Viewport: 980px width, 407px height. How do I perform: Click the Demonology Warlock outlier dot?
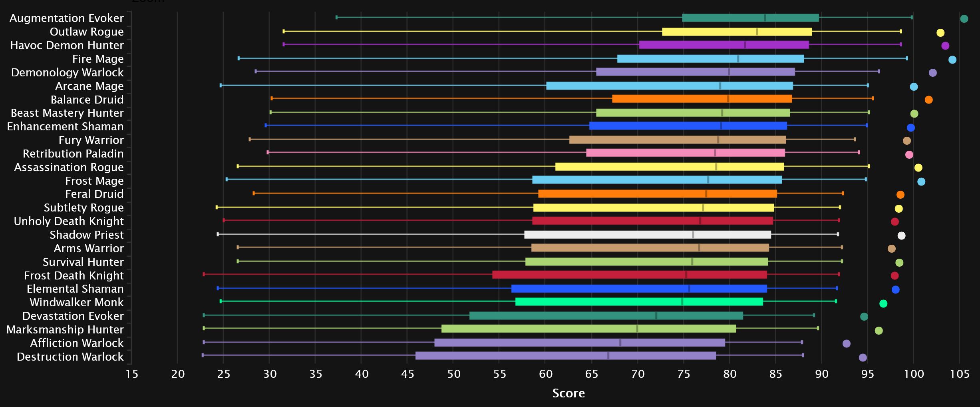[933, 73]
